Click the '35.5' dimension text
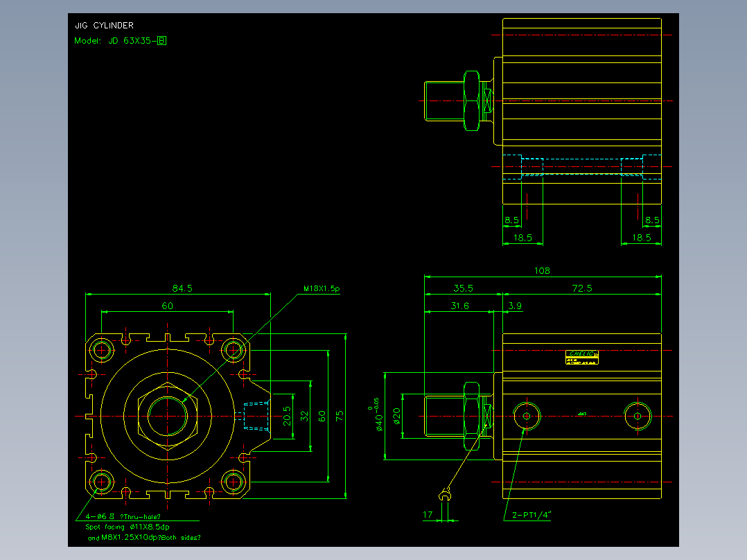Viewport: 747px width, 560px height. click(x=463, y=288)
